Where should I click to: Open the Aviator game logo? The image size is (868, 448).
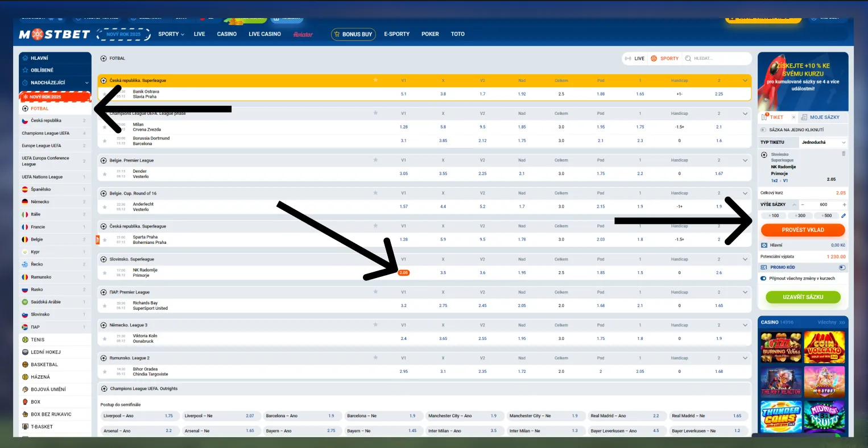click(303, 34)
